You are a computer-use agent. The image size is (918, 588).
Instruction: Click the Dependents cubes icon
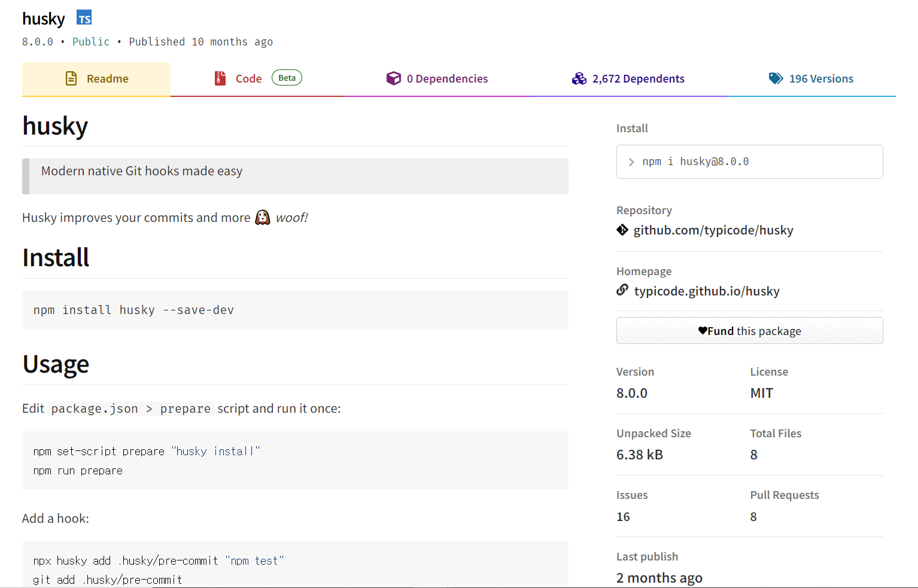point(579,78)
